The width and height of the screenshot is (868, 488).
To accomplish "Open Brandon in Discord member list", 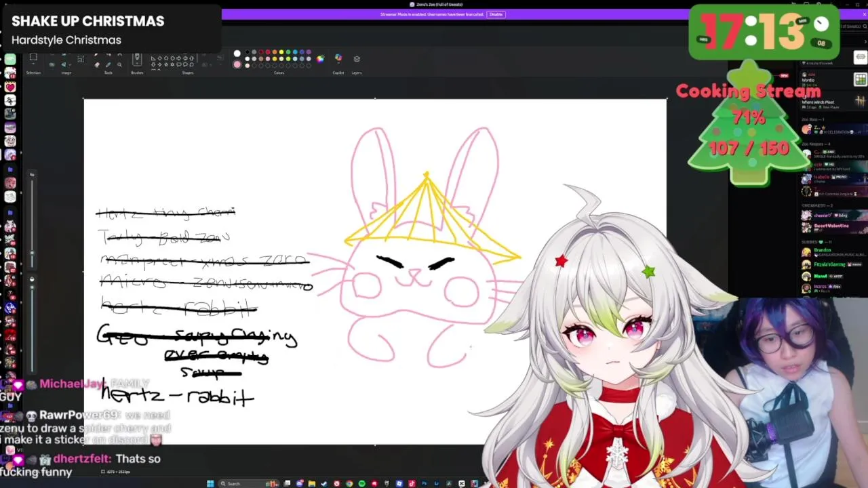I will [834, 252].
